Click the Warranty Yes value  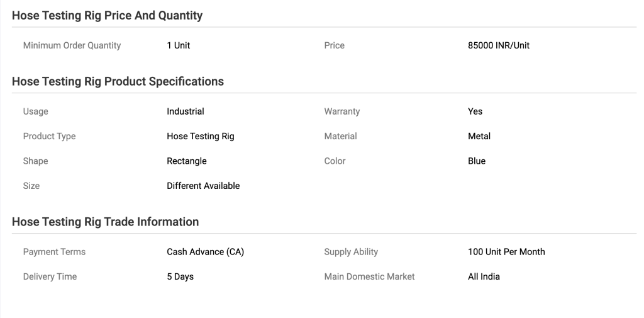[x=475, y=111]
